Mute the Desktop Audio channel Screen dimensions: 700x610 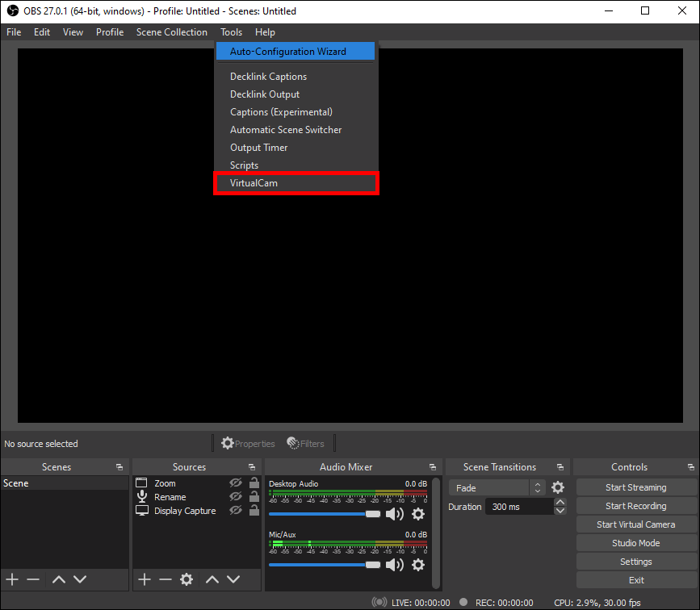[395, 513]
